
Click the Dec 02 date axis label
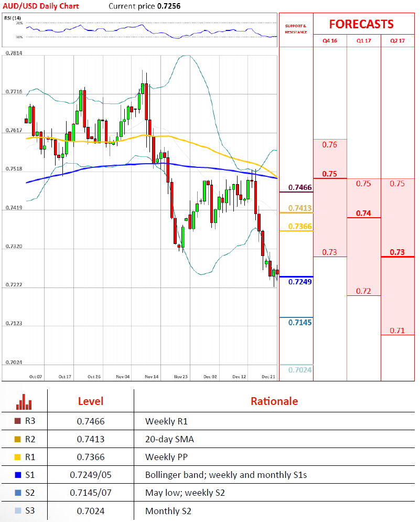pyautogui.click(x=210, y=377)
